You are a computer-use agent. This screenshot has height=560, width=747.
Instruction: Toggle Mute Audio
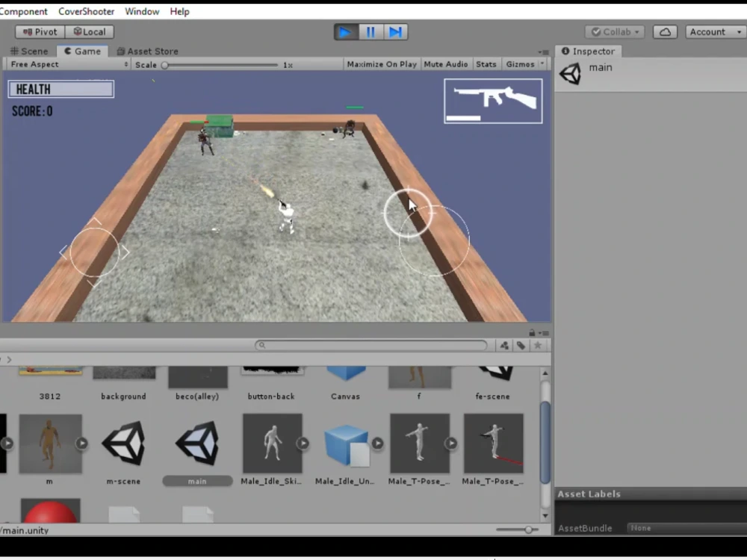[x=445, y=64]
